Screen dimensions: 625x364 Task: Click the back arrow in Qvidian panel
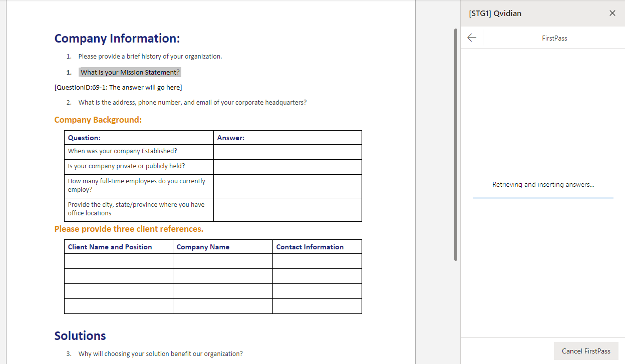(x=472, y=38)
